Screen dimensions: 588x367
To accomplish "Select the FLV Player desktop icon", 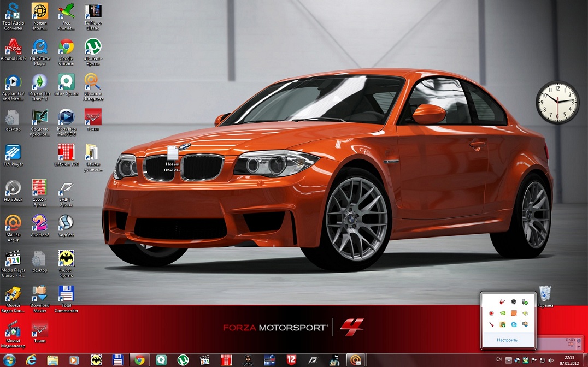I will coord(13,156).
